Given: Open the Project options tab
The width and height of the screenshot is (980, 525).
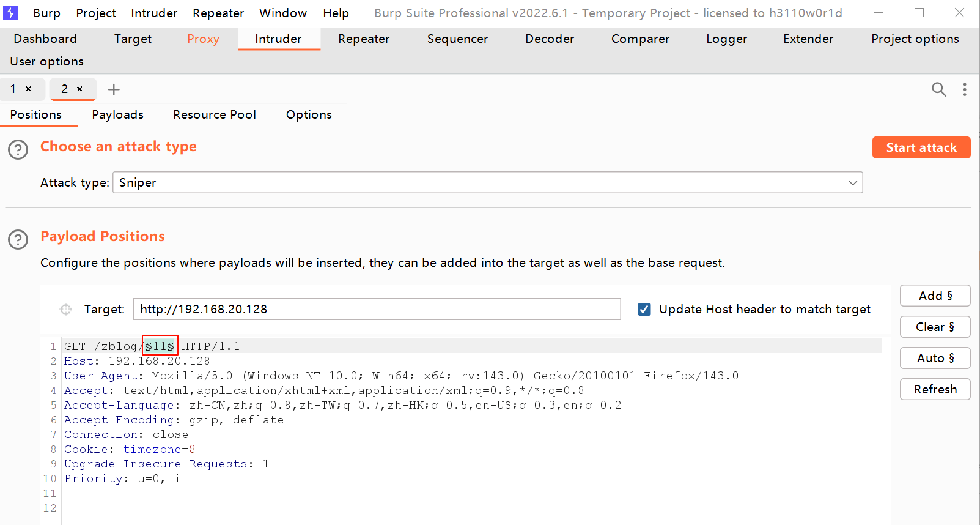Looking at the screenshot, I should [915, 39].
